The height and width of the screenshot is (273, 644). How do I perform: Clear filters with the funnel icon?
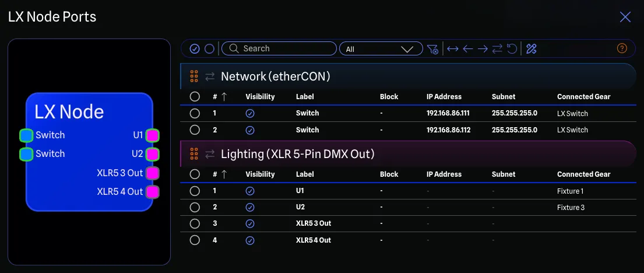[432, 49]
